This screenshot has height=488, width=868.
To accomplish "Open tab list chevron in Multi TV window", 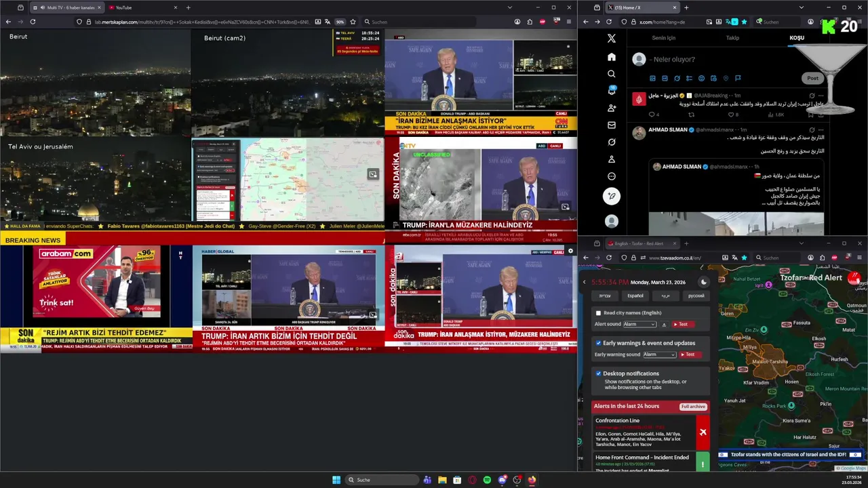I will tap(510, 7).
